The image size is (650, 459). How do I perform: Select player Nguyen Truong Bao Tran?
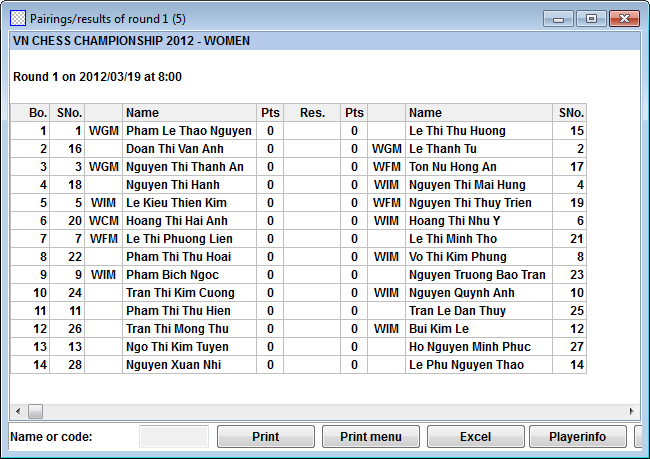click(x=479, y=275)
